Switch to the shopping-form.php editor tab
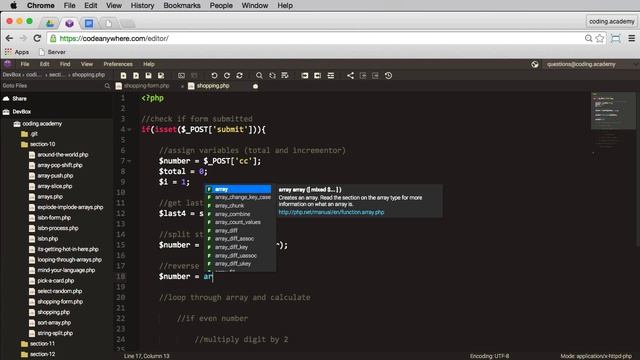The width and height of the screenshot is (640, 360). [147, 86]
